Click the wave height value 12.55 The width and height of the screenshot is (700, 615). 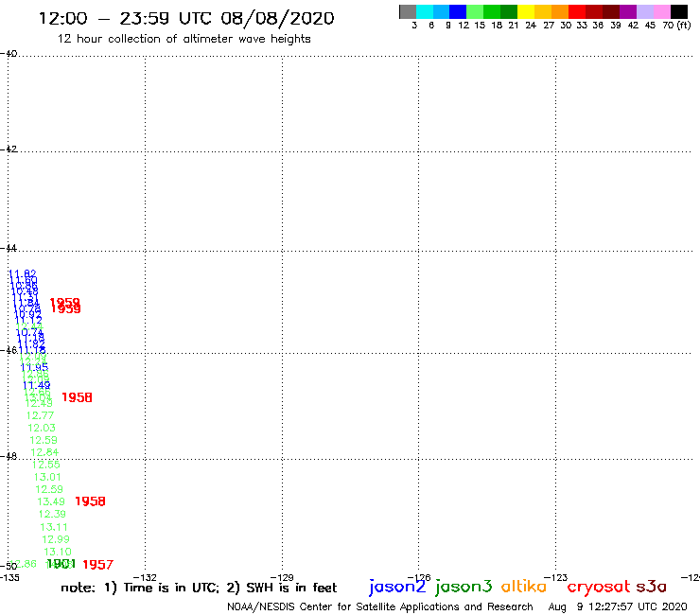pos(46,465)
